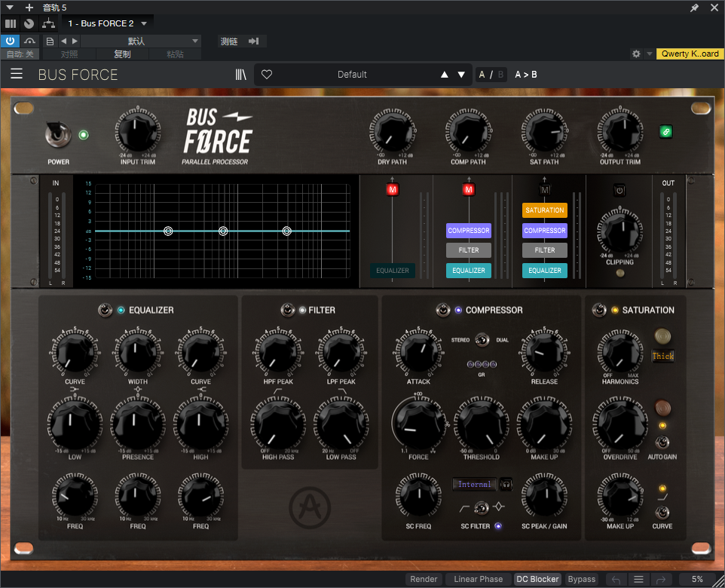Click the A > B copy button
Image resolution: width=725 pixels, height=588 pixels.
[x=526, y=75]
